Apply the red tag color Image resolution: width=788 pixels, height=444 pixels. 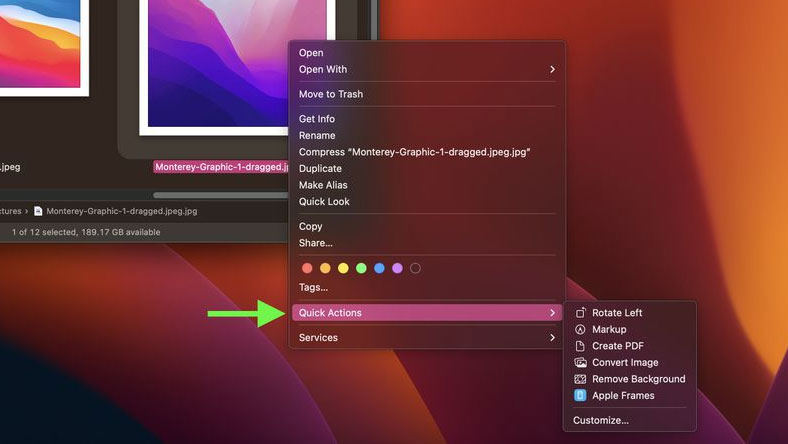click(x=307, y=268)
